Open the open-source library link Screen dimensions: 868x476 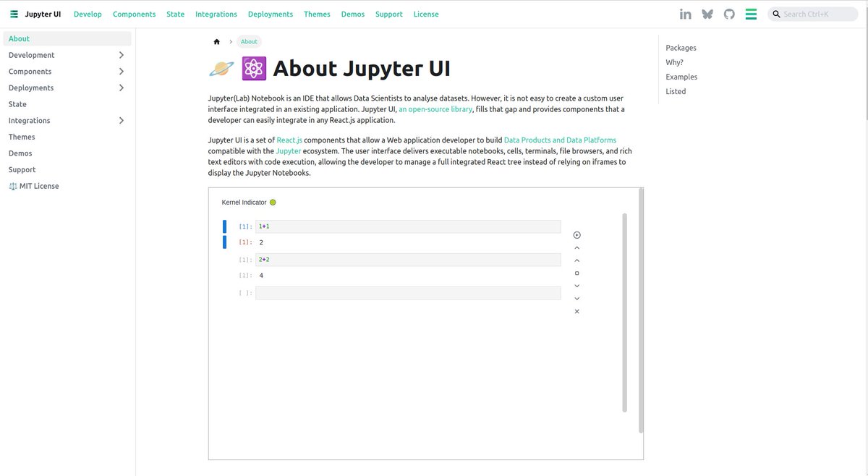[x=435, y=109]
